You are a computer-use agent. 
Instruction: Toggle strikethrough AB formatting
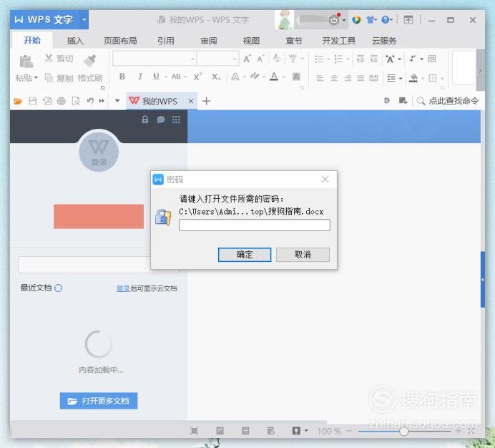[176, 77]
